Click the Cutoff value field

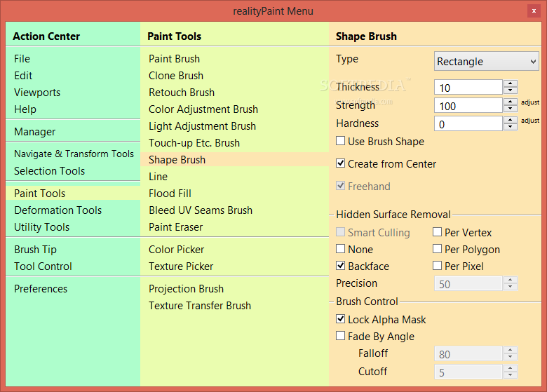(468, 372)
